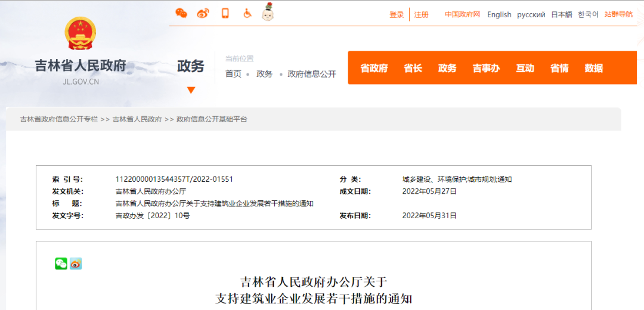Open the 省政府 navigation tab
The width and height of the screenshot is (644, 310).
(374, 68)
